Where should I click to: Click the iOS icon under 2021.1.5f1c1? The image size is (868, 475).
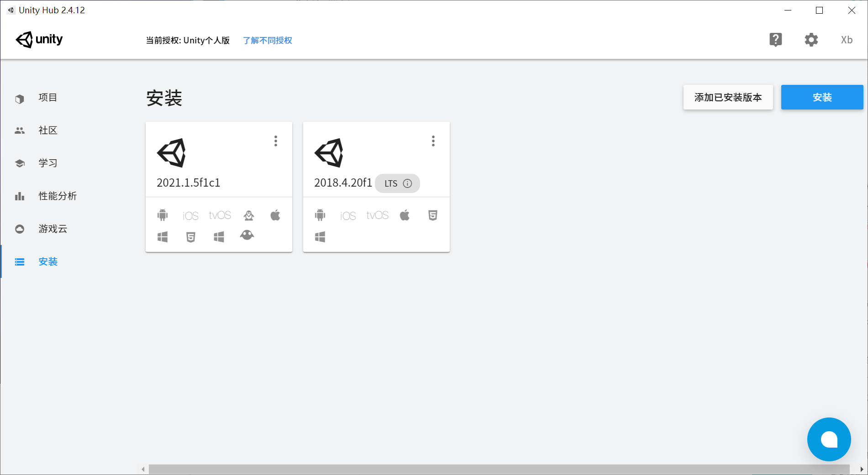190,215
